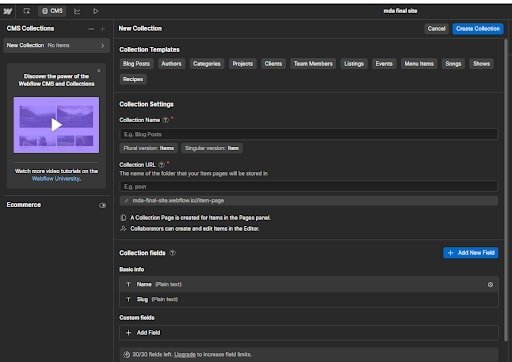Click Collection Name help icon

click(x=166, y=120)
